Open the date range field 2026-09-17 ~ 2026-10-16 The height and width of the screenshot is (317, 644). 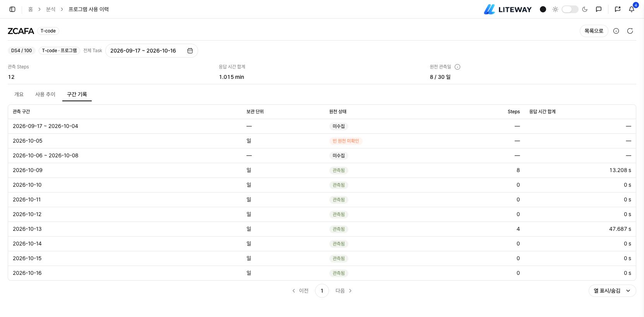point(152,51)
